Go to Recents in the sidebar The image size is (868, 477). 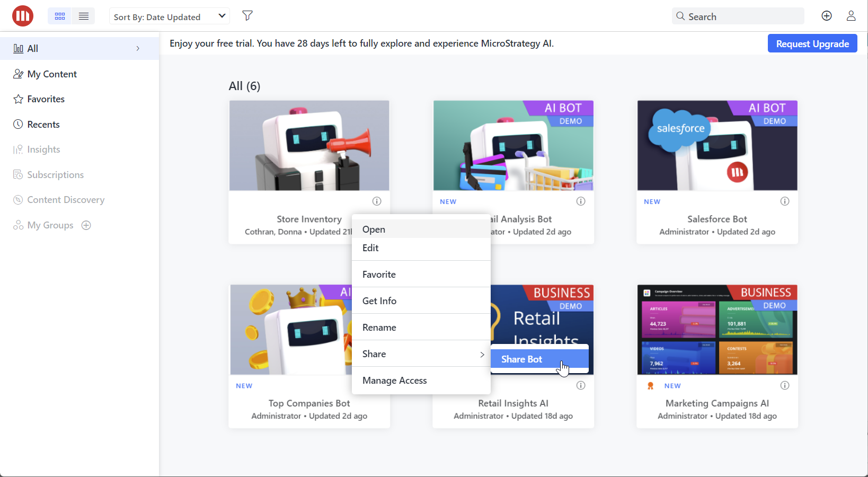click(43, 125)
